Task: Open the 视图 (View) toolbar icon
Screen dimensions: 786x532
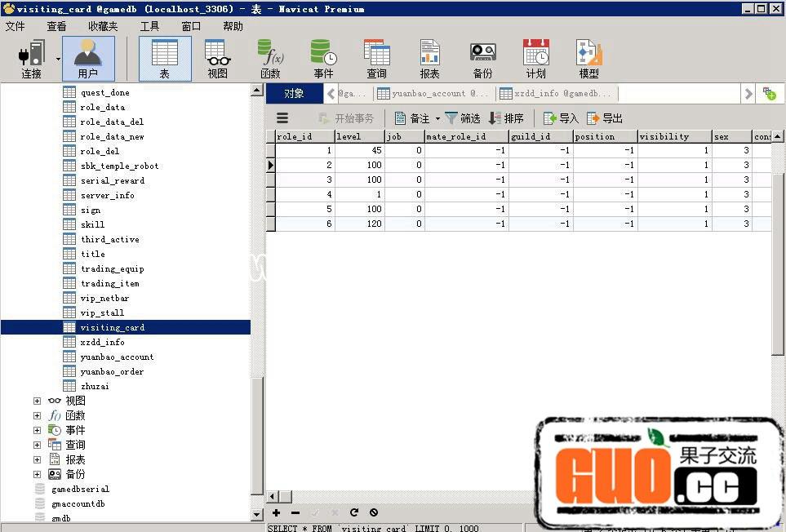Action: [x=217, y=59]
